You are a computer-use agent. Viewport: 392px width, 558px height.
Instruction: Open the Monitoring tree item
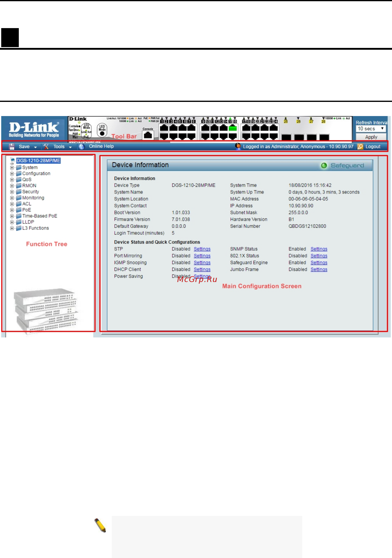[x=33, y=198]
